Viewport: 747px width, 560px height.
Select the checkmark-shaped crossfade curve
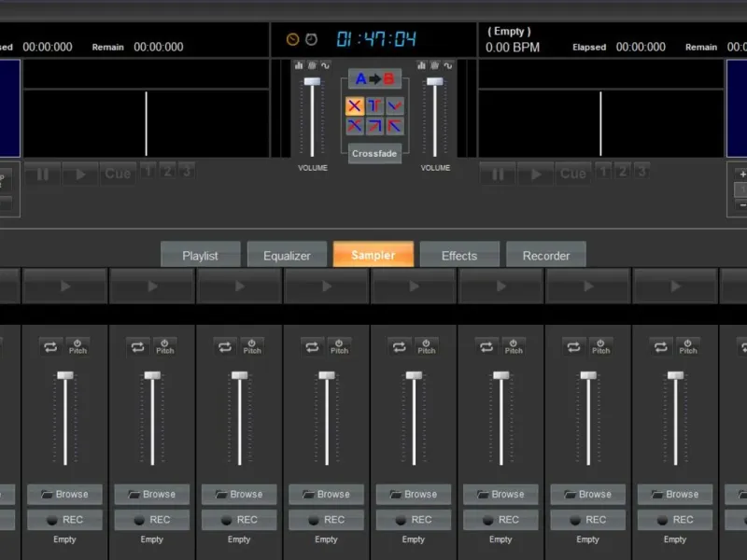point(395,105)
